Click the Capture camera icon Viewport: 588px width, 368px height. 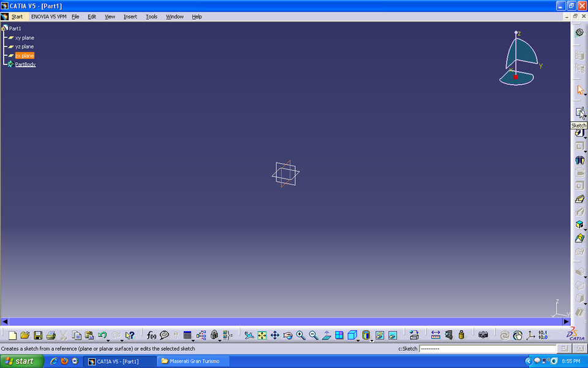click(x=483, y=335)
